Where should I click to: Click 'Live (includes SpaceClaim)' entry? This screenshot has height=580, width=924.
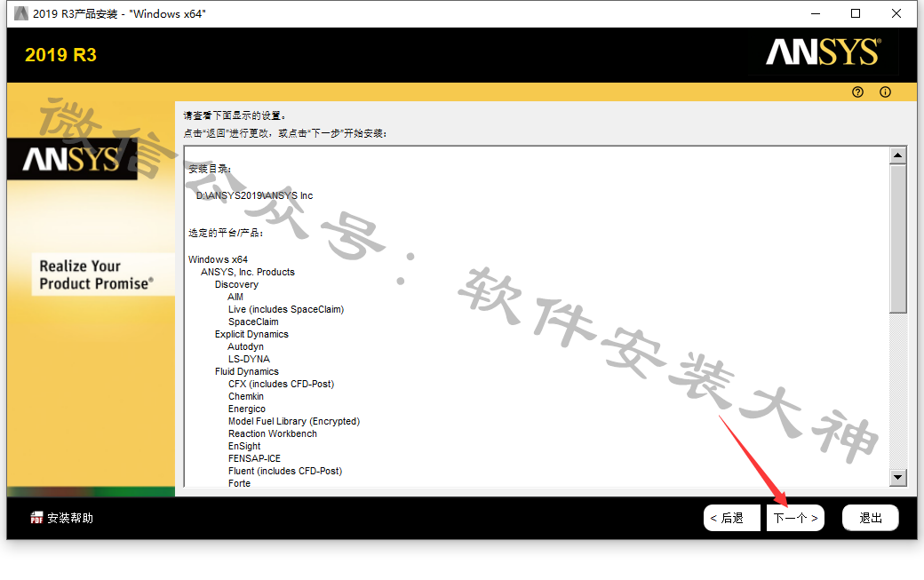(286, 309)
